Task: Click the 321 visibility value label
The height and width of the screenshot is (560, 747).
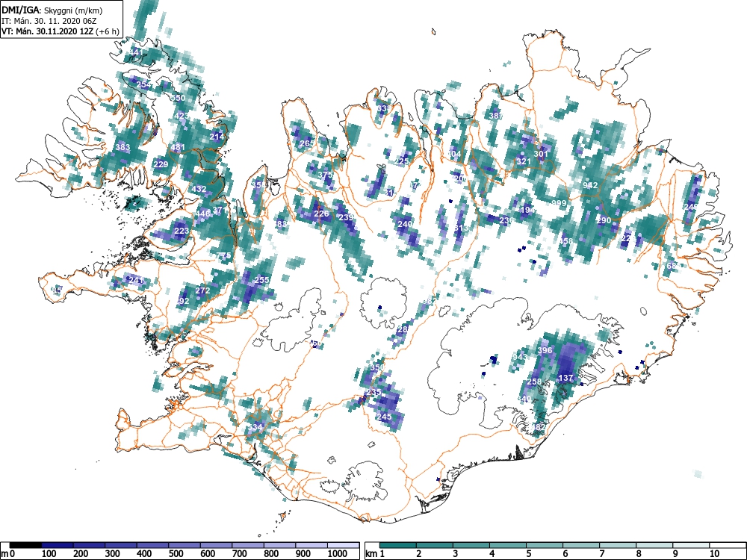Action: [x=524, y=161]
